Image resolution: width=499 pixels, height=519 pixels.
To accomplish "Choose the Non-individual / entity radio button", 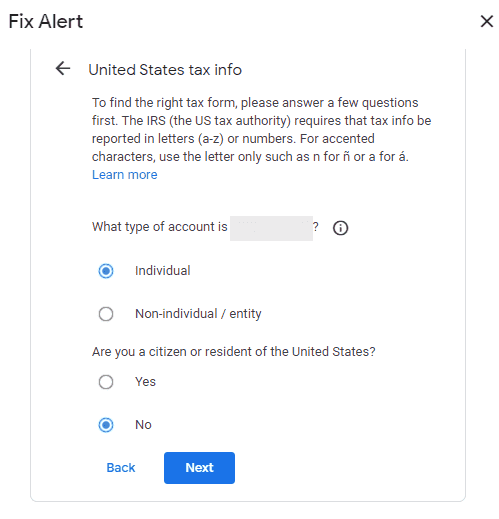I will click(x=106, y=314).
